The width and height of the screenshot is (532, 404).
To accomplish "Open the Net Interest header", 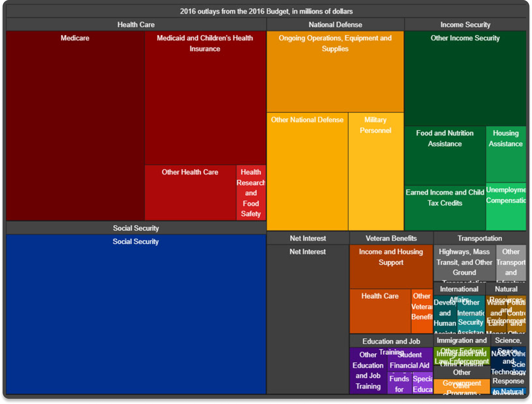I will click(x=308, y=238).
